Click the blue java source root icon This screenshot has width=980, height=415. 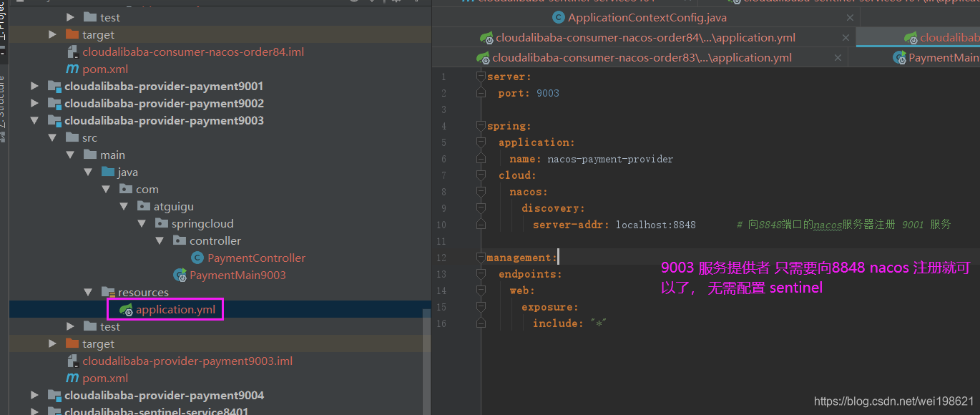108,172
